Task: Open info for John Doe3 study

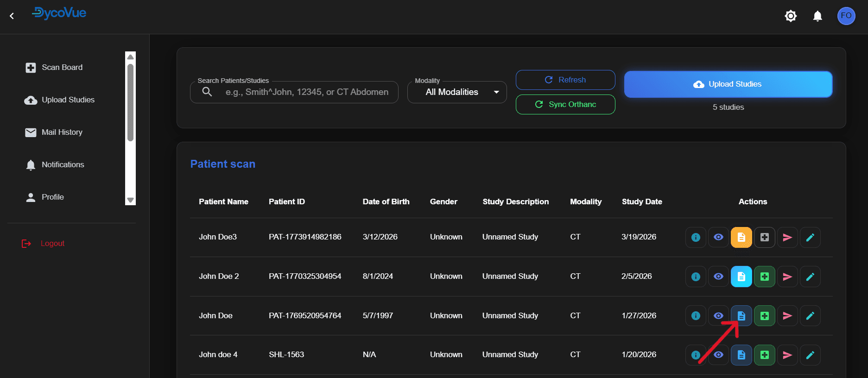Action: click(696, 237)
